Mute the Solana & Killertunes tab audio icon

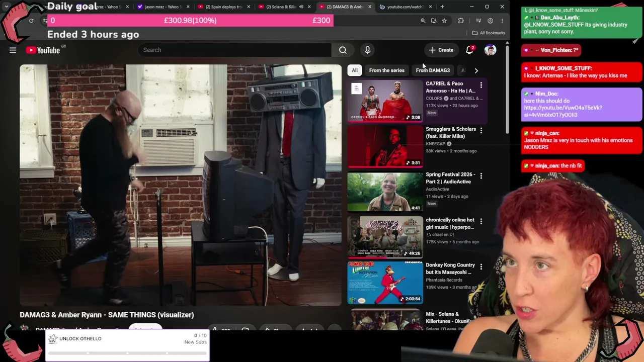pyautogui.click(x=301, y=7)
